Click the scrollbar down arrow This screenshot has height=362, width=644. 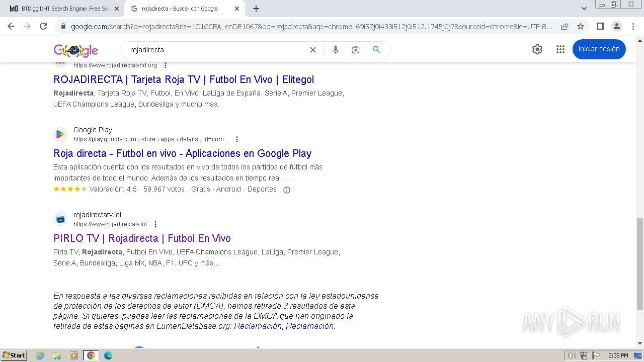coord(640,343)
